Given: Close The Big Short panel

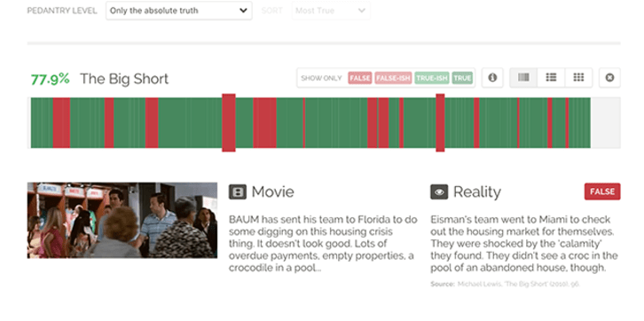Looking at the screenshot, I should pyautogui.click(x=609, y=77).
